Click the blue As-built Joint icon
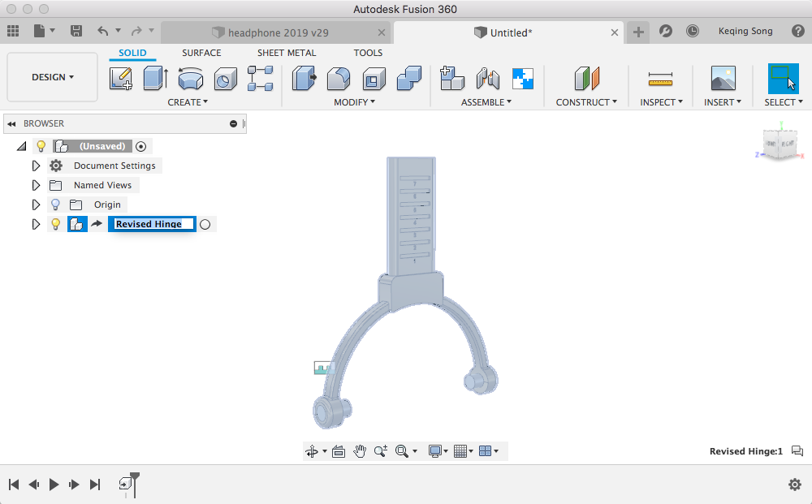The width and height of the screenshot is (812, 504). pyautogui.click(x=522, y=79)
